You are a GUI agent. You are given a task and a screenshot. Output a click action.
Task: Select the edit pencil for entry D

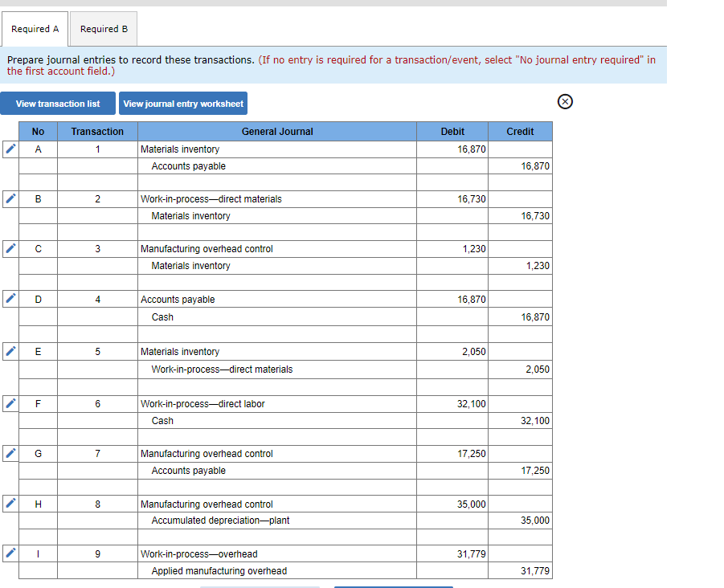(9, 299)
